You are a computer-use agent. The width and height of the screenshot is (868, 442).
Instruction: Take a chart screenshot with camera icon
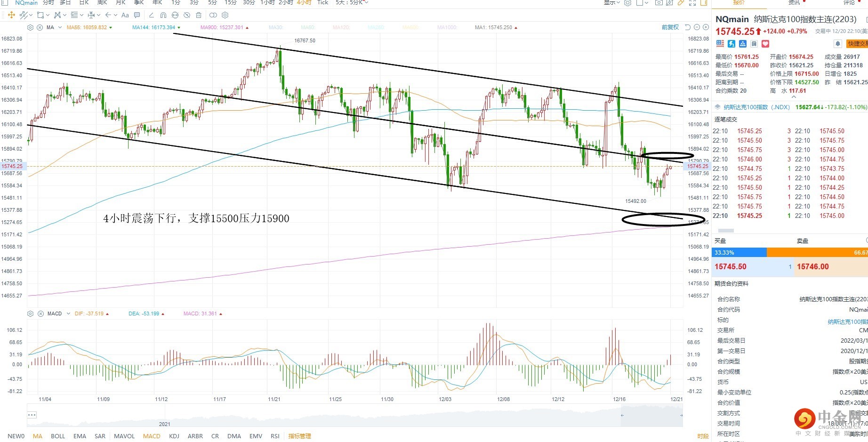point(659,3)
